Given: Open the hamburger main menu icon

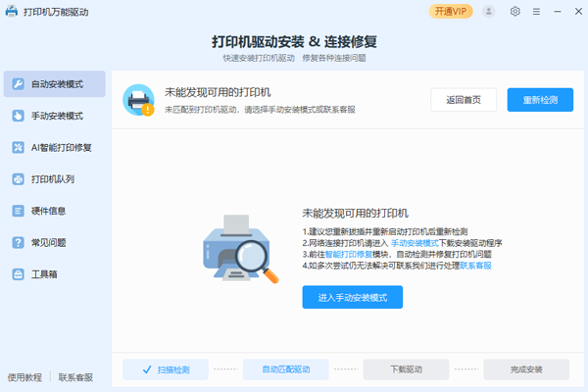Looking at the screenshot, I should click(536, 12).
